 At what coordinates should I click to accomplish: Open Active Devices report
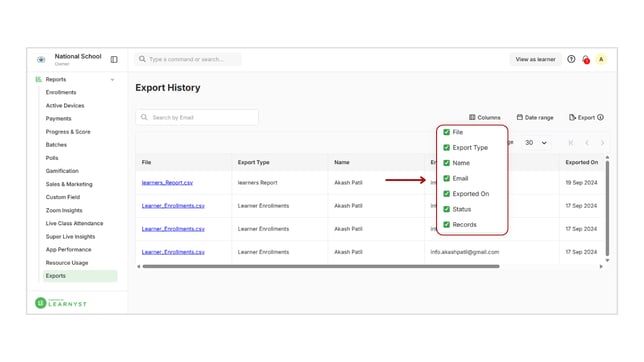point(65,106)
